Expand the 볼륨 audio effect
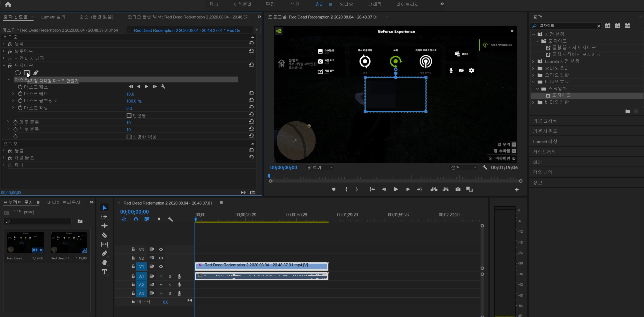Image resolution: width=644 pixels, height=317 pixels. [4, 150]
